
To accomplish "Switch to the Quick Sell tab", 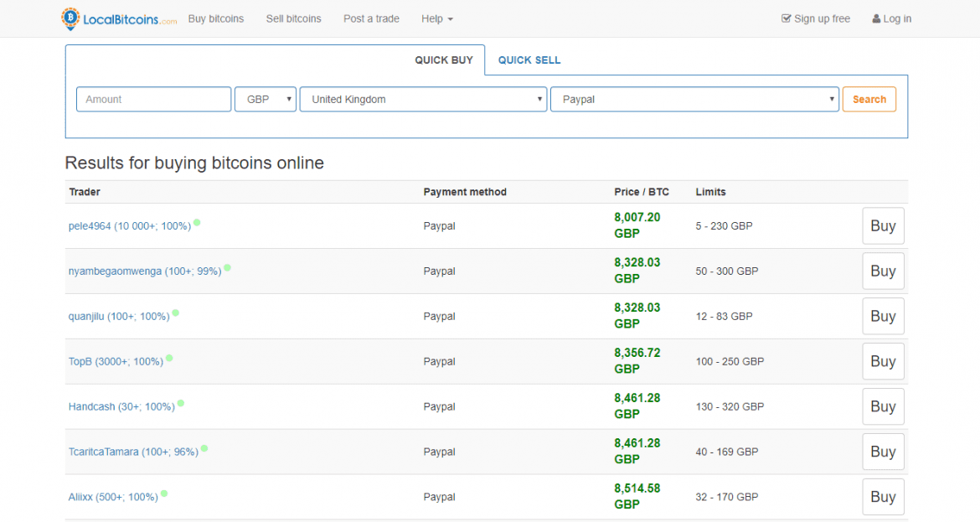I will point(529,60).
